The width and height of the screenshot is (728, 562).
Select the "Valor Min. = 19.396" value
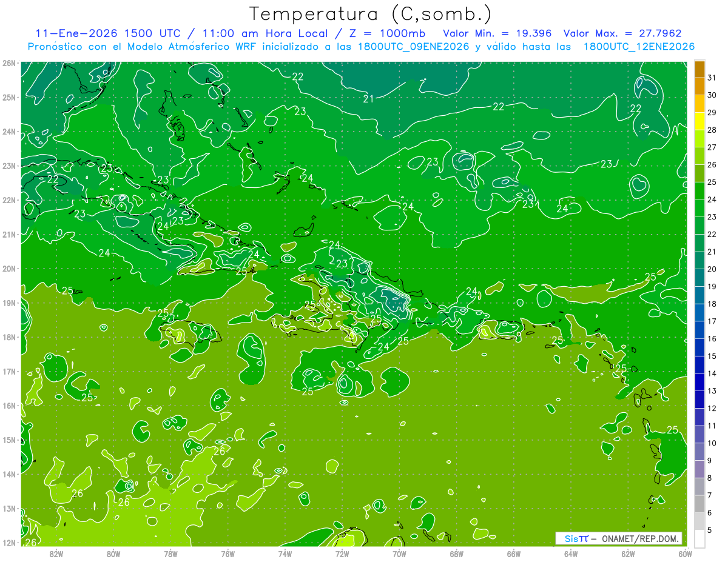(499, 33)
